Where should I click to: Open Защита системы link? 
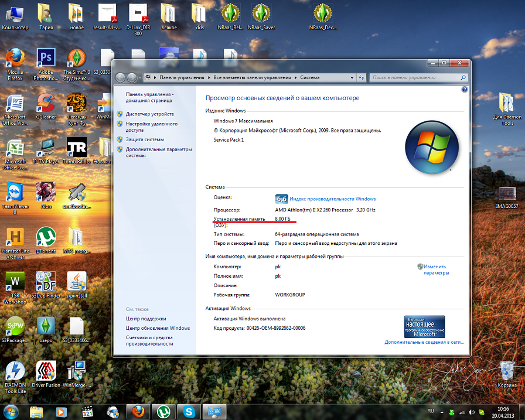click(x=145, y=139)
